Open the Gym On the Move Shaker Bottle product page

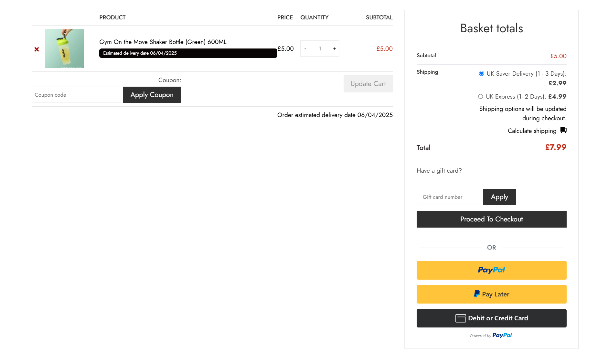point(163,42)
